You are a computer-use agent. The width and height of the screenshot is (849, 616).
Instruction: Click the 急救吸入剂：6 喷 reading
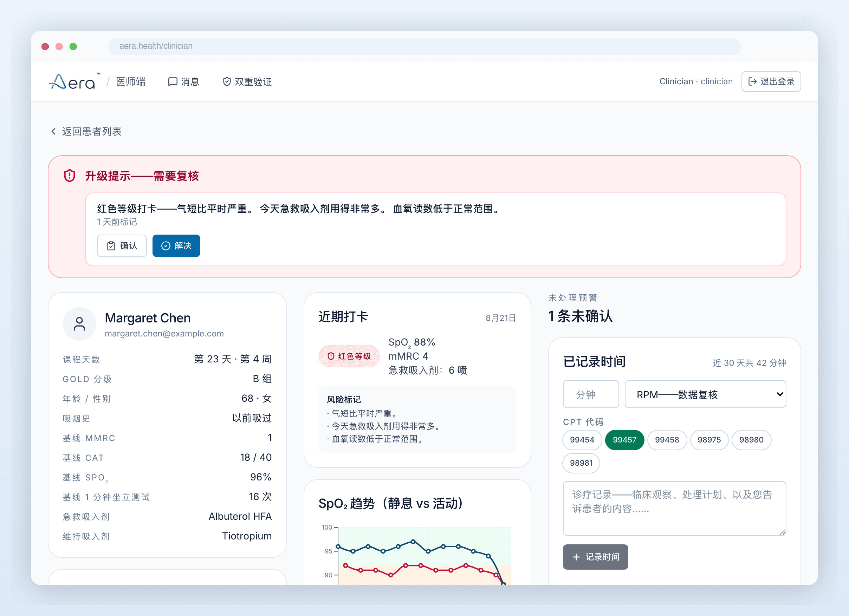[x=428, y=370]
